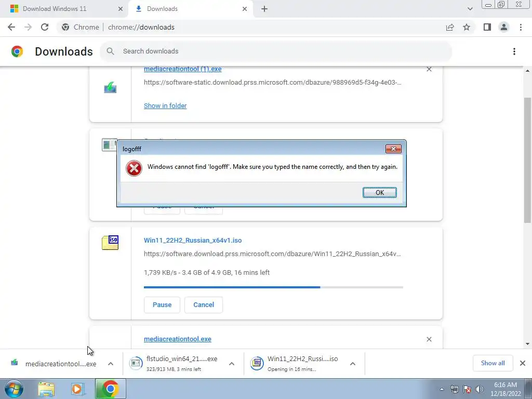
Task: Click the page vertical scrollbar thumb
Action: [x=527, y=160]
